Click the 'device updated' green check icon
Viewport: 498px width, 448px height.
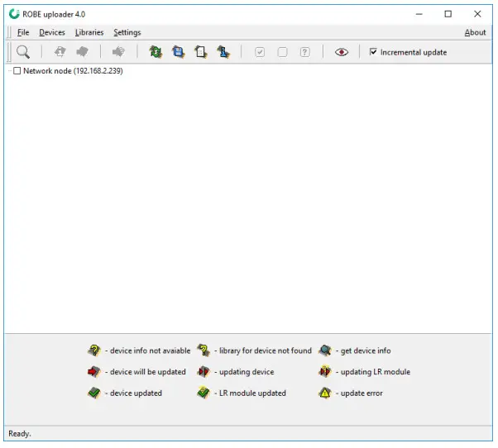tap(94, 393)
